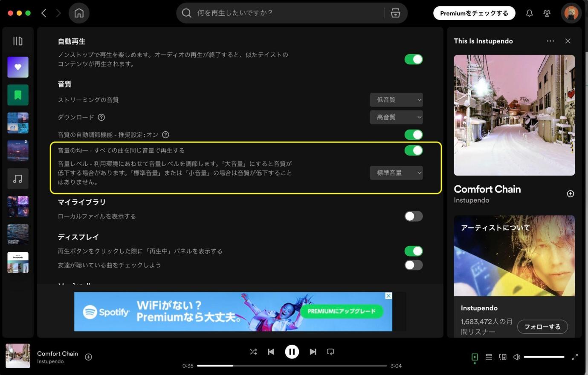The image size is (588, 375).
Task: Enable repeat mode
Action: (x=330, y=352)
